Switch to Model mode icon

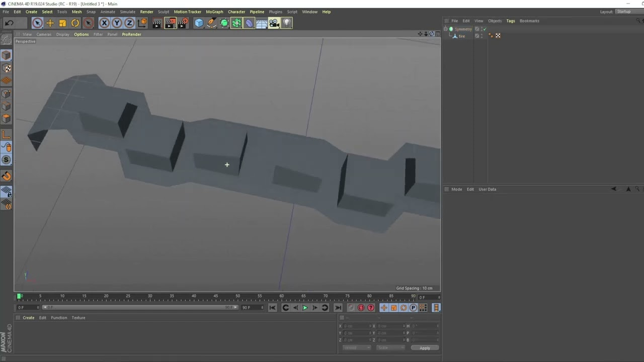(7, 55)
